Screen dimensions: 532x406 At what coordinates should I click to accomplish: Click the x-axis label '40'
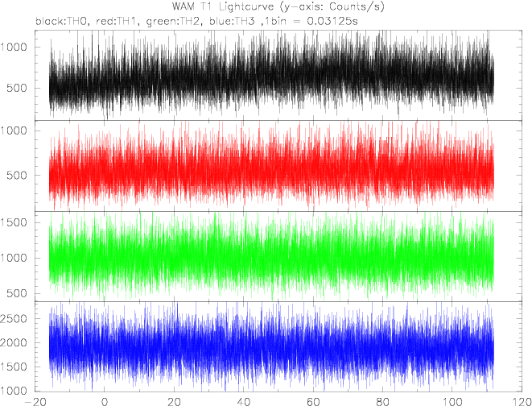[x=244, y=401]
